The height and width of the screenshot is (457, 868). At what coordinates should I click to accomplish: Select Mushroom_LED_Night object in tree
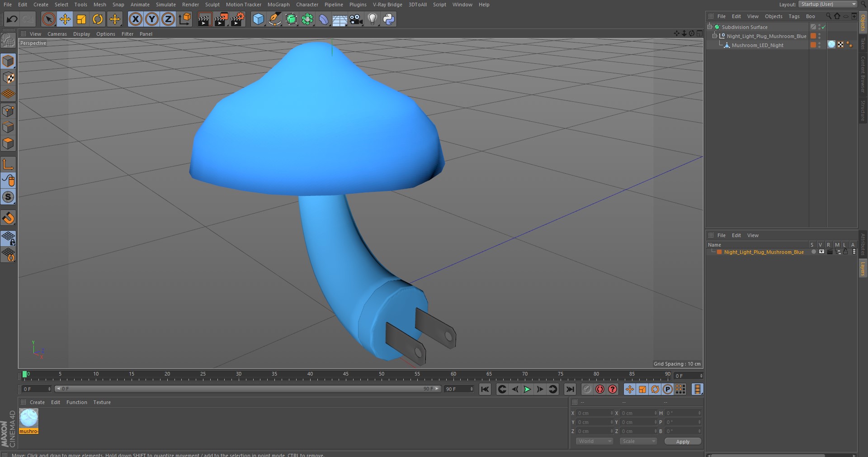757,45
